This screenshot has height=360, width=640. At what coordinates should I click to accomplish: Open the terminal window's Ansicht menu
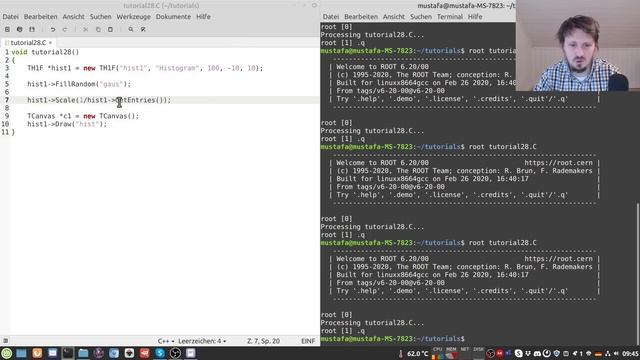click(x=393, y=17)
